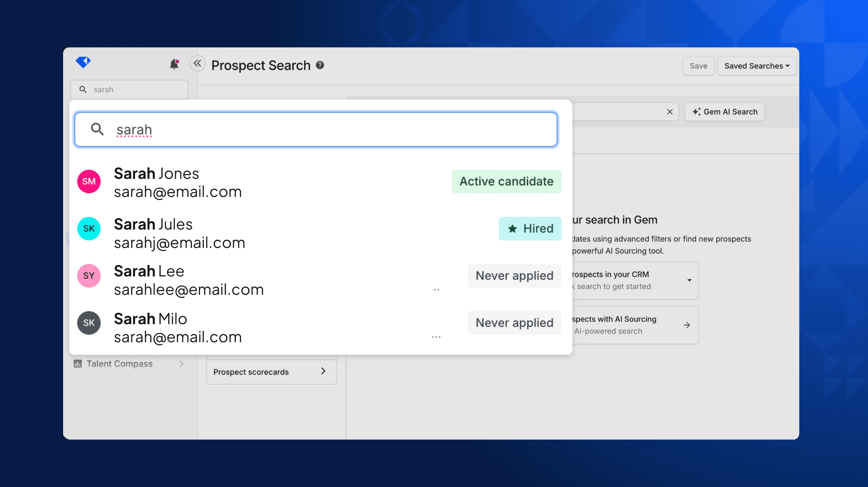
Task: Open more options for Sarah Lee
Action: 436,289
